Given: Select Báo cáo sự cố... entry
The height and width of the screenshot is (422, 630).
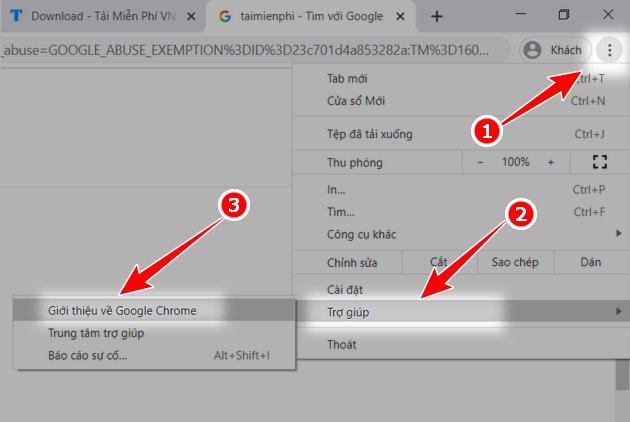Looking at the screenshot, I should (x=154, y=355).
